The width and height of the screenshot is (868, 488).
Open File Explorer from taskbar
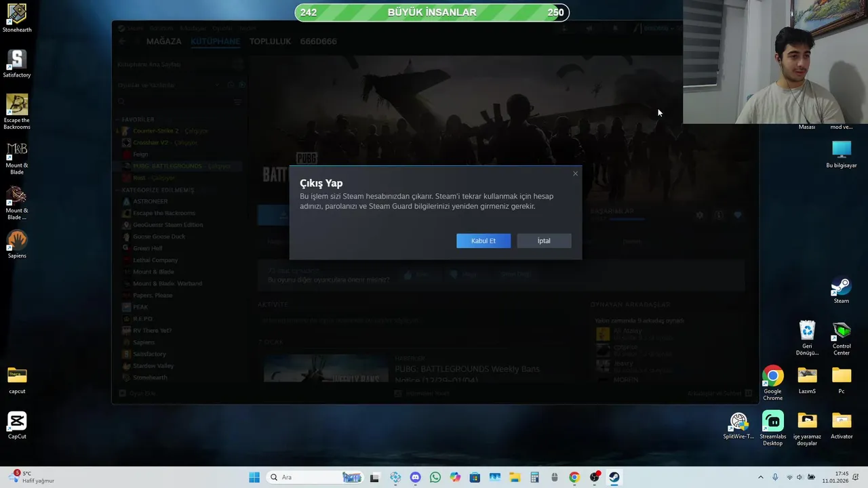515,477
